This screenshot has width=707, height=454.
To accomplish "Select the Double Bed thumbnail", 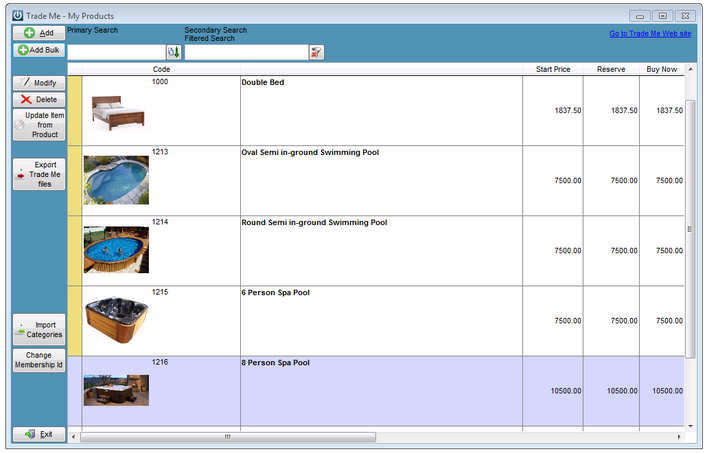I will click(x=117, y=113).
